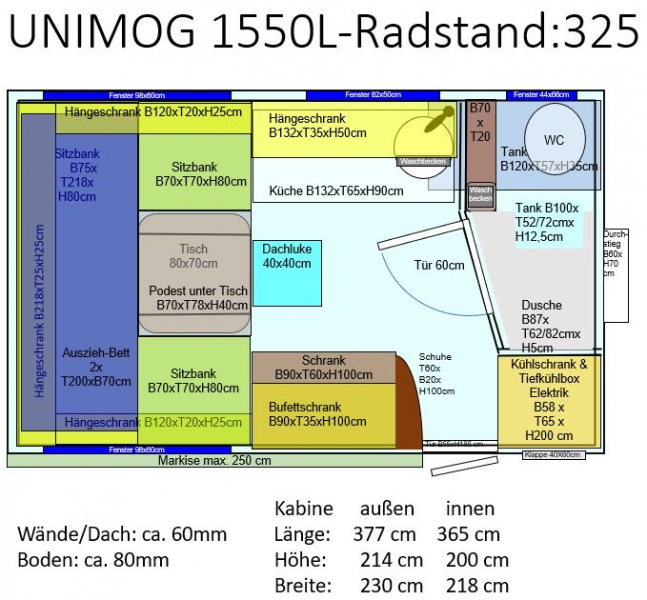647x600 pixels.
Task: Click the title 'UNIMOG 1550L-Radstand:325'
Action: click(324, 32)
